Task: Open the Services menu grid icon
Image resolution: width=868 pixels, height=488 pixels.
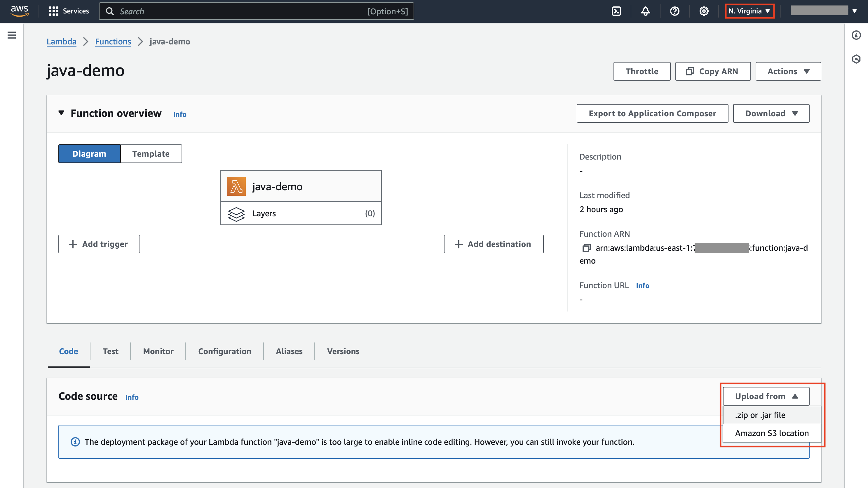Action: coord(54,11)
